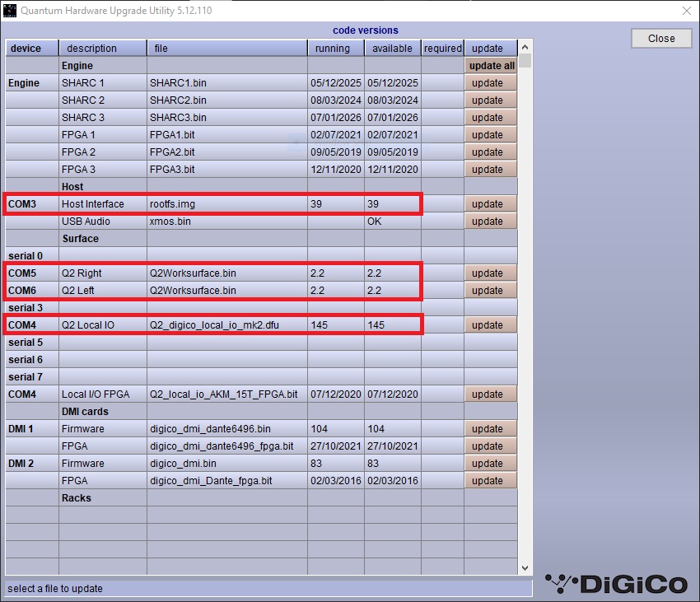Click the application icon in title bar

click(x=9, y=10)
